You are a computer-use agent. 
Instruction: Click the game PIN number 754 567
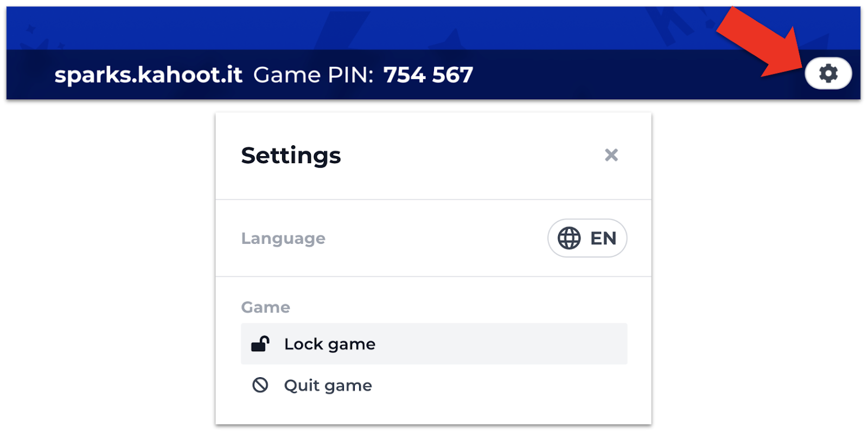pos(428,75)
